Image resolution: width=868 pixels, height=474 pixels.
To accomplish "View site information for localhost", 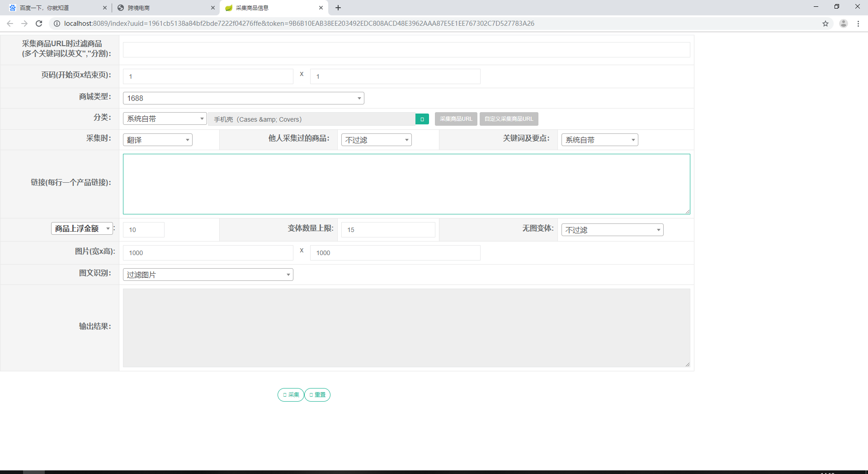I will 57,24.
